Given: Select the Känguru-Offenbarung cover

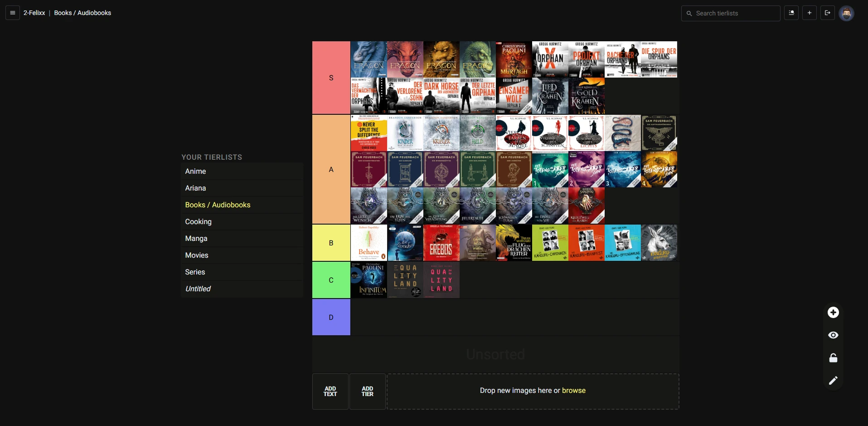Looking at the screenshot, I should [x=623, y=243].
